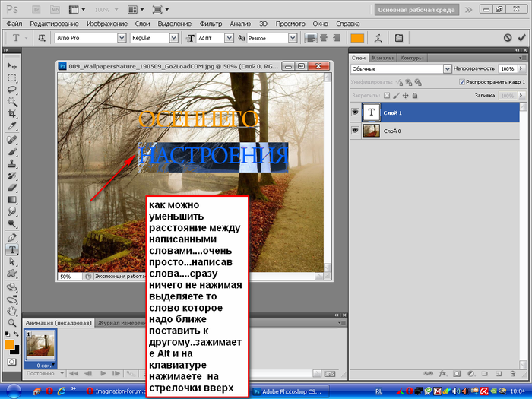Screen dimensions: 532x399
Task: Open the frame delay 0 сек. dropdown
Action: pyautogui.click(x=46, y=366)
